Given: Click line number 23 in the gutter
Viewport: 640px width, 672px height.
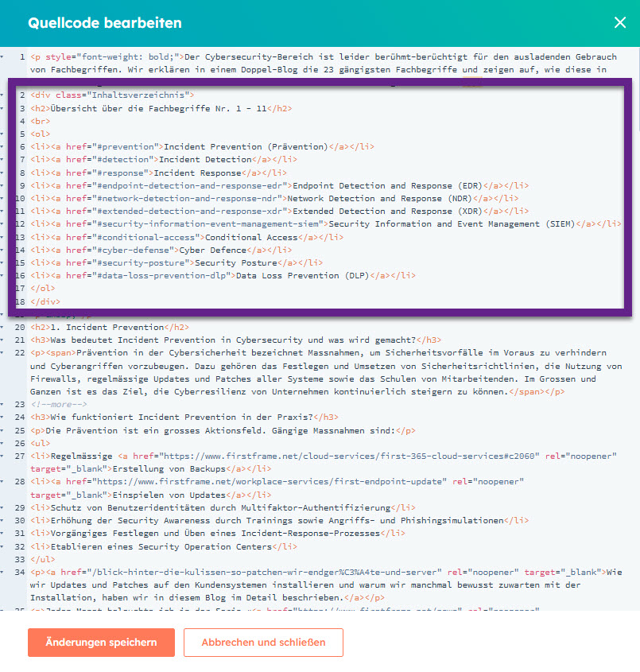Looking at the screenshot, I should click(20, 404).
